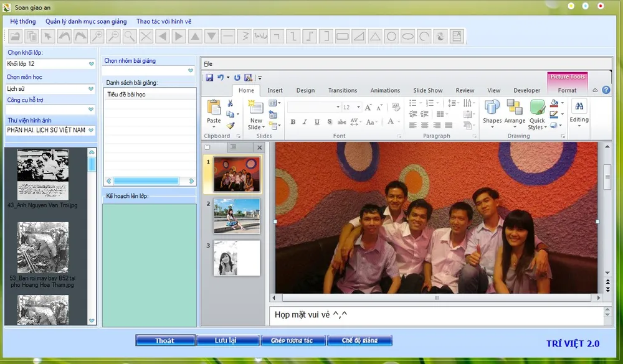
Task: Open the Shapes gallery in the Drawing group
Action: pyautogui.click(x=492, y=112)
